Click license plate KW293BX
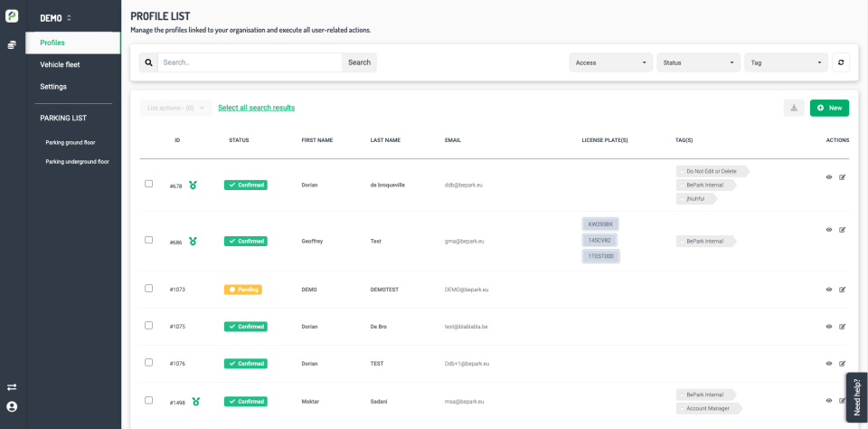 [600, 224]
